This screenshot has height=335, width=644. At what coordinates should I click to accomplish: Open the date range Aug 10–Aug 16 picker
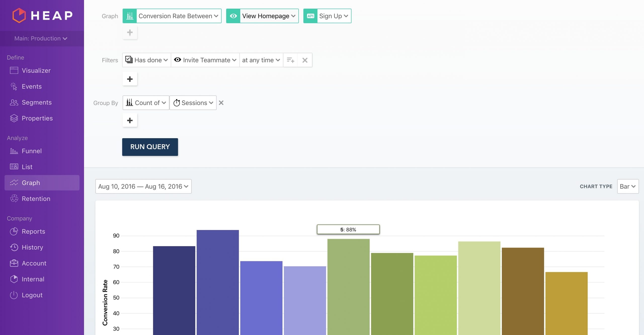coord(143,186)
